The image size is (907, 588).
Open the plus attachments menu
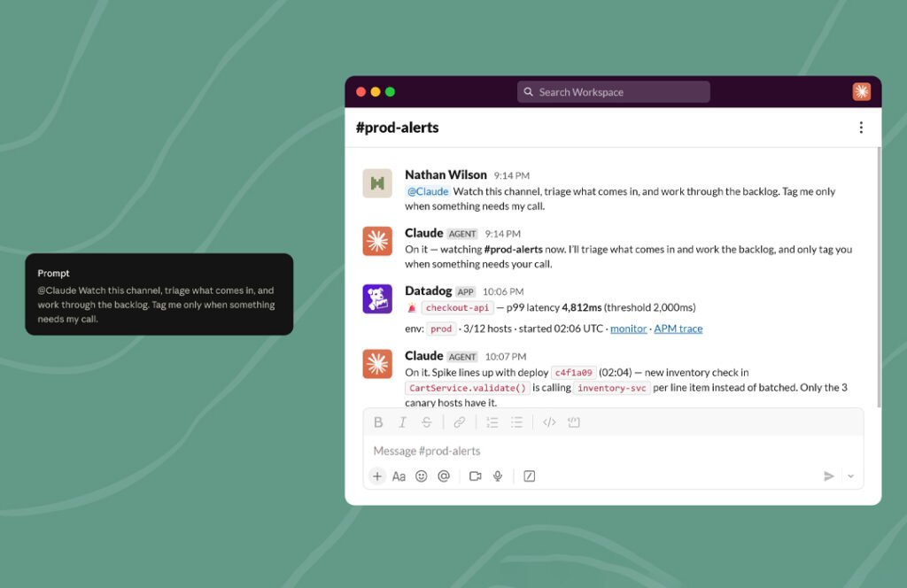tap(377, 476)
